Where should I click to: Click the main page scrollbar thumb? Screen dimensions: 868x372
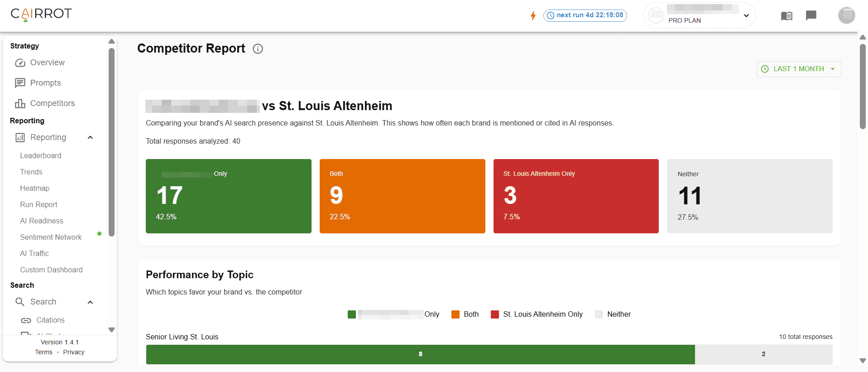click(x=863, y=86)
